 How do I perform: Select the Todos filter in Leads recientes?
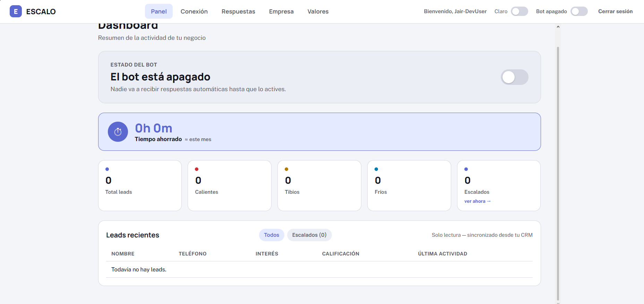[272, 235]
